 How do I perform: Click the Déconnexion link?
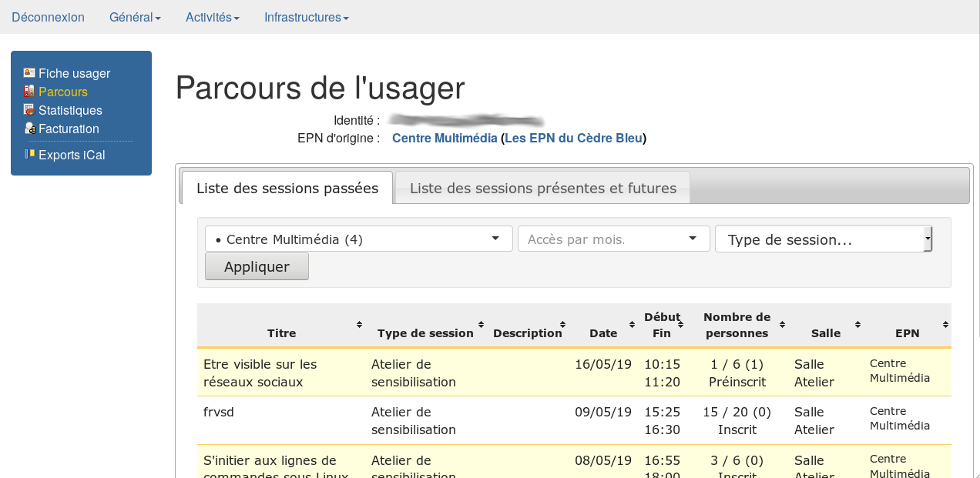(x=48, y=17)
